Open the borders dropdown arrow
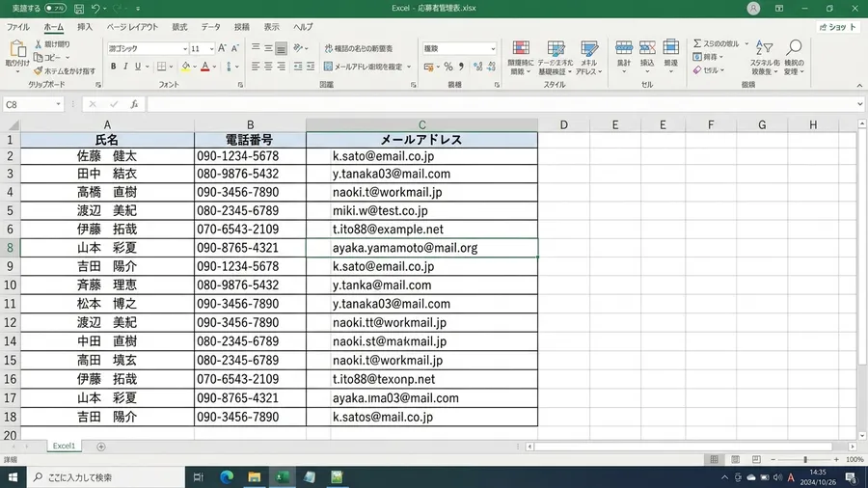 coord(171,67)
